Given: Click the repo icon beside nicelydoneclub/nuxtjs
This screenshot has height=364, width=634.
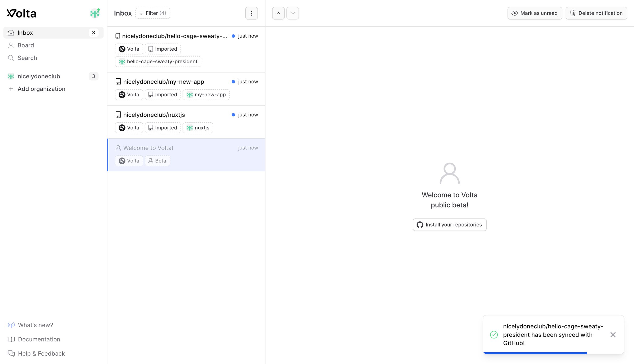Looking at the screenshot, I should (118, 115).
